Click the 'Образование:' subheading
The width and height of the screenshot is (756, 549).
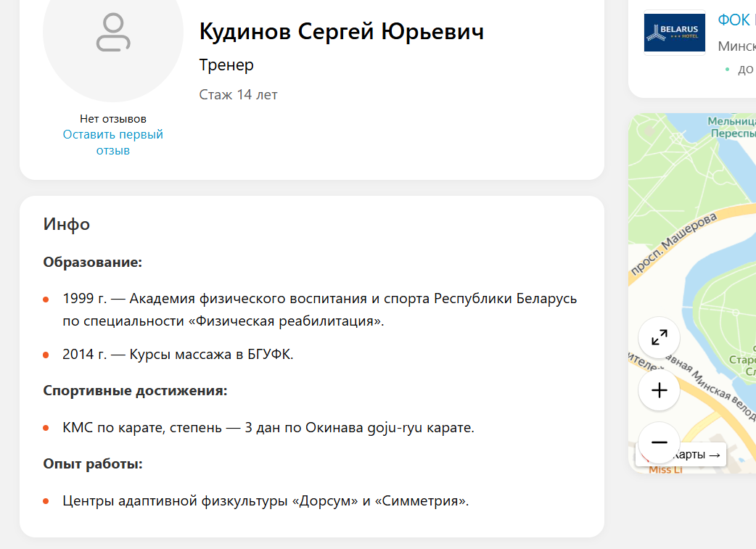point(93,263)
